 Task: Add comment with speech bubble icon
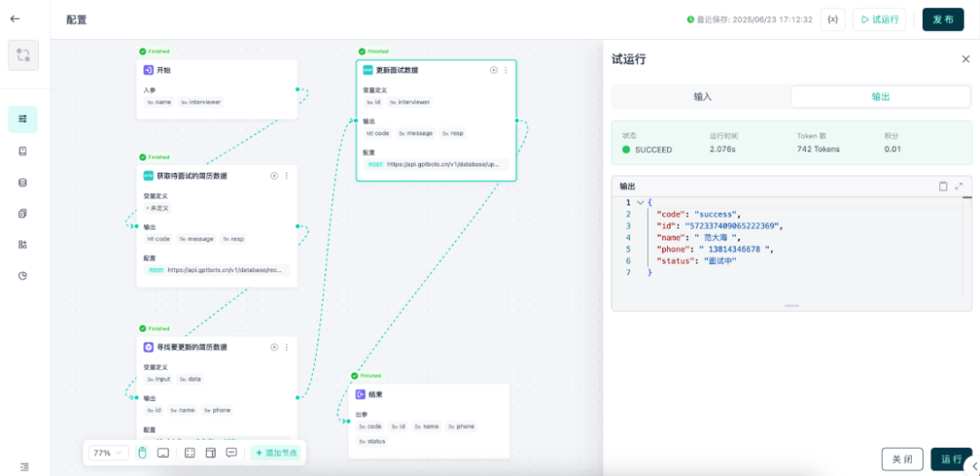click(x=231, y=453)
